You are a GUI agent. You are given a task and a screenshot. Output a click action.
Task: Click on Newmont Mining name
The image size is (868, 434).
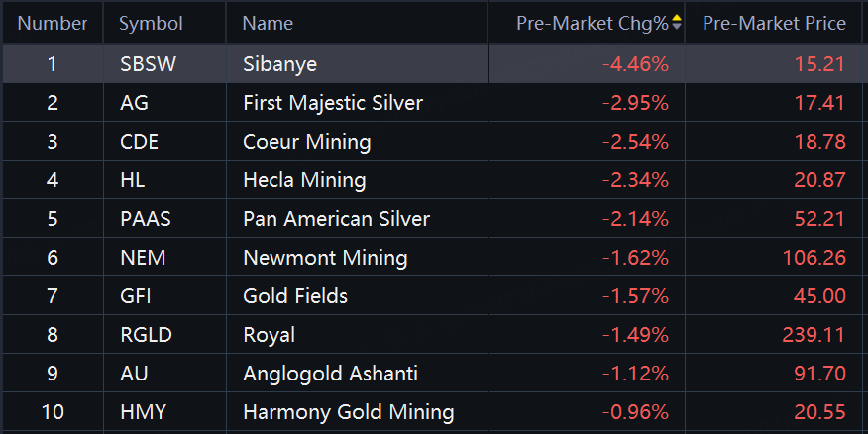tap(325, 258)
